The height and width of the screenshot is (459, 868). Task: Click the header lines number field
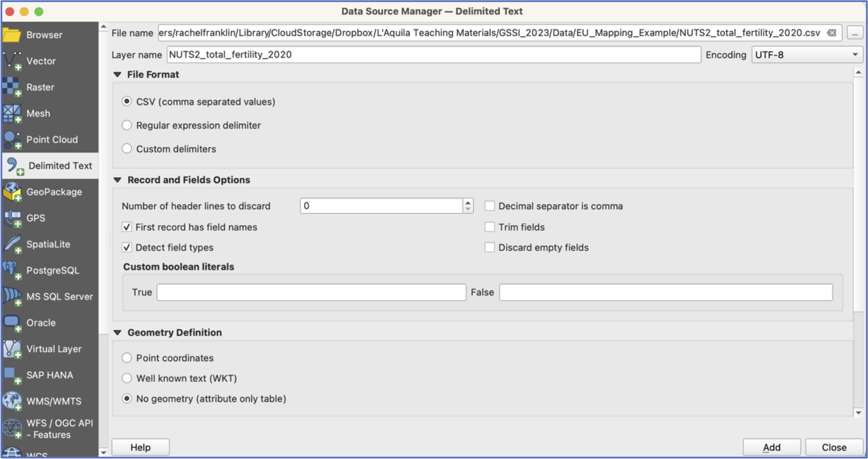[x=381, y=206]
